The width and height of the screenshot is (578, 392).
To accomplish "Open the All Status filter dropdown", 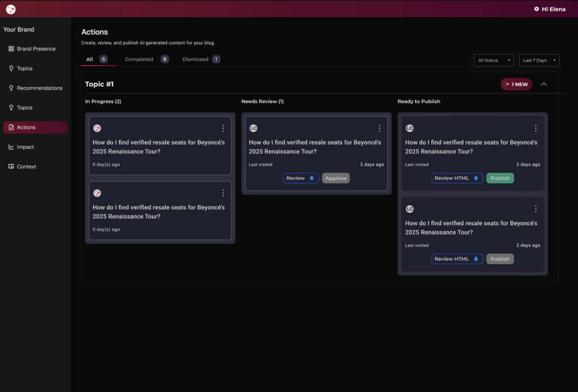I will 494,60.
